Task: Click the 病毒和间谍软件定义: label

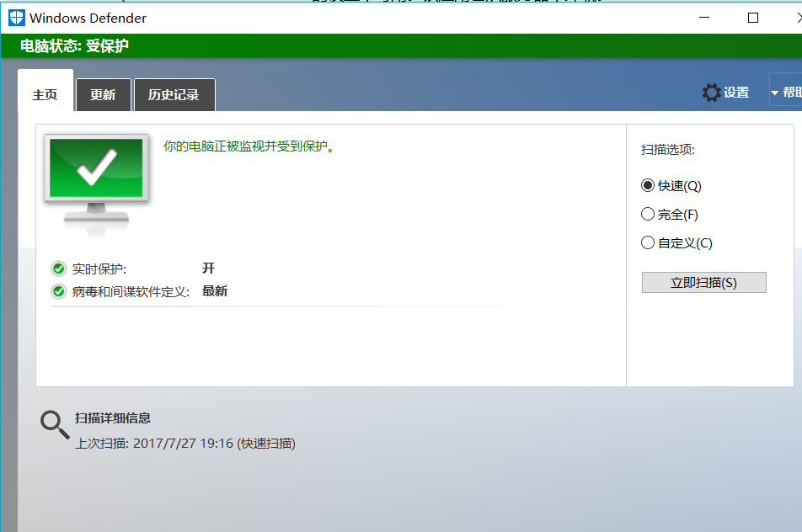Action: point(131,292)
